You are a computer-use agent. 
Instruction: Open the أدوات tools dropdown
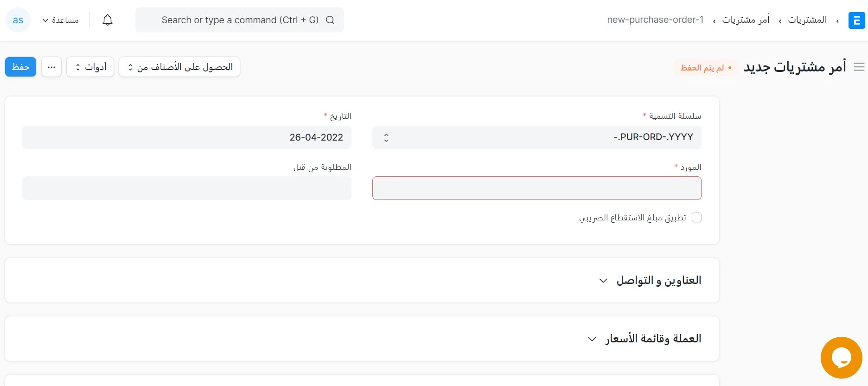click(x=90, y=67)
